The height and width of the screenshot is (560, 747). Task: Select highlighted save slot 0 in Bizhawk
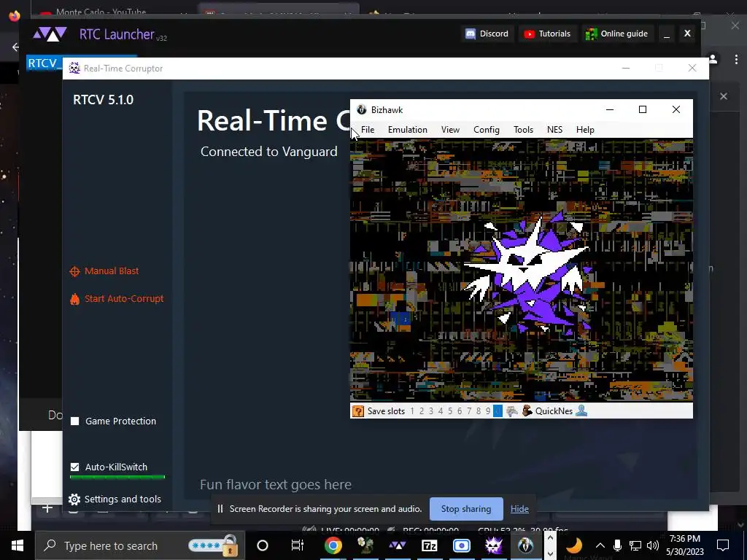[x=498, y=411]
